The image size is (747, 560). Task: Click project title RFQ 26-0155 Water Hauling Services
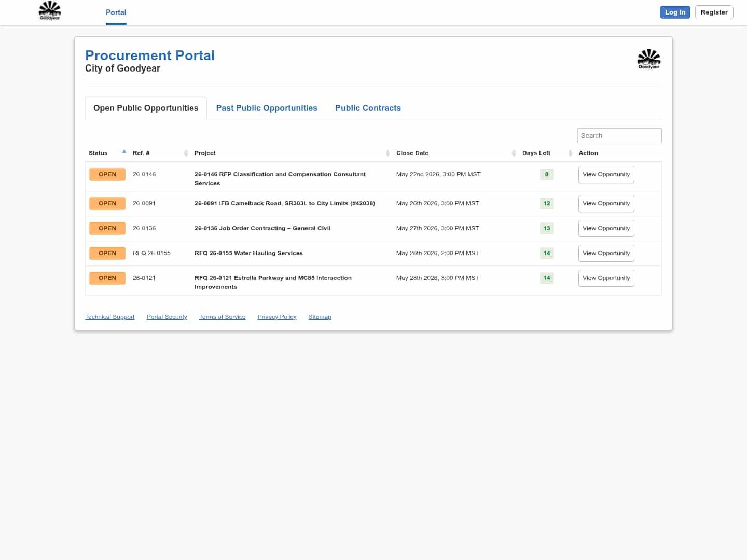click(248, 254)
